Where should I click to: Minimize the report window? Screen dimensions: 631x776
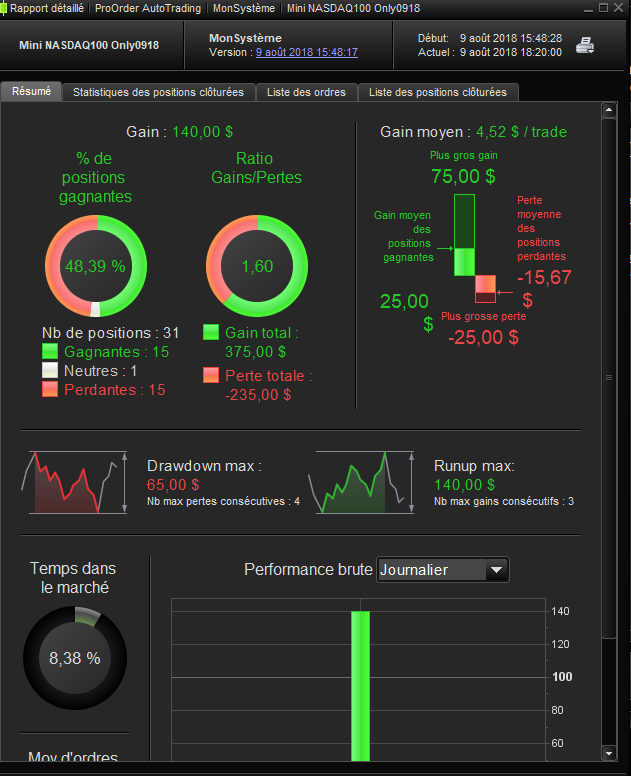(588, 8)
